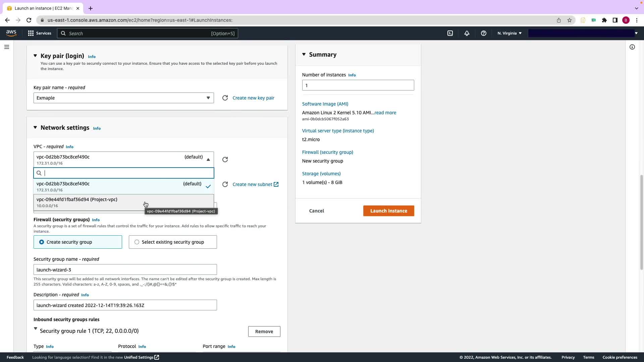Collapse the Network settings section

coord(35,127)
